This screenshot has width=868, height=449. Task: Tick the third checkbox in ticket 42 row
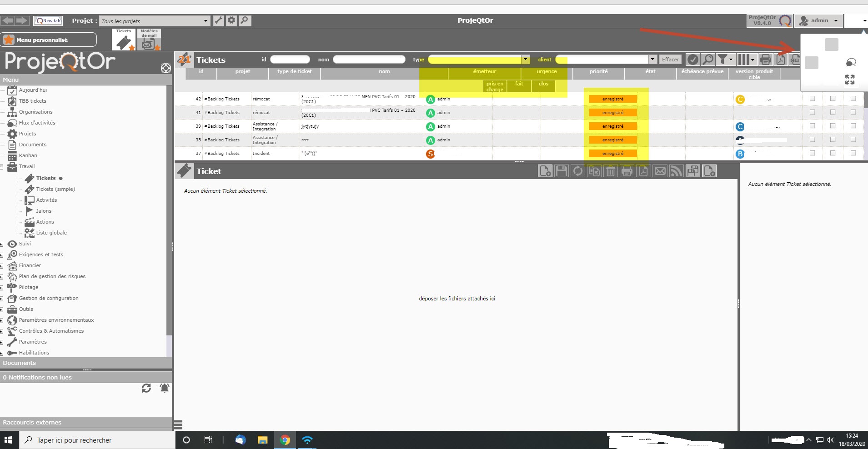(x=853, y=99)
